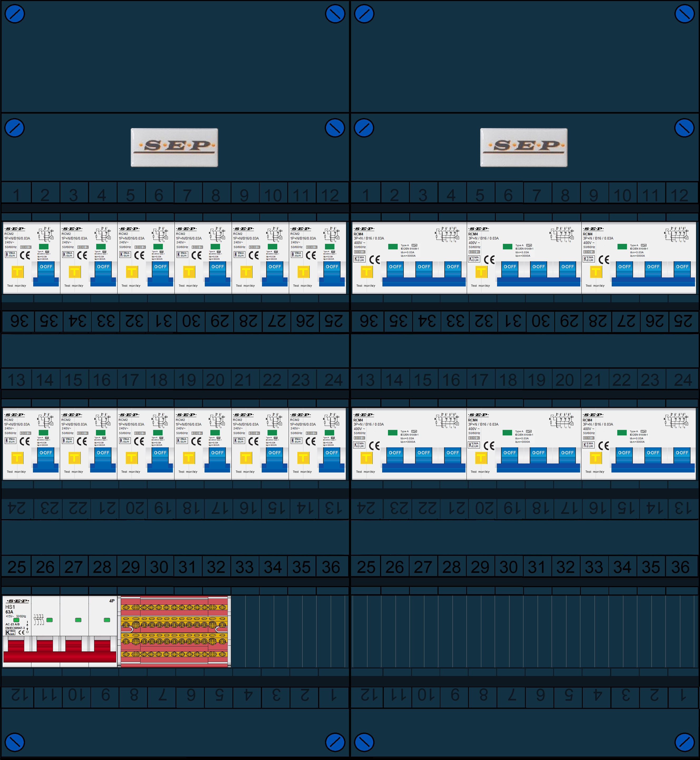Toggle the O-OFF lever under slot 15, right panel middle row

pyautogui.click(x=424, y=456)
